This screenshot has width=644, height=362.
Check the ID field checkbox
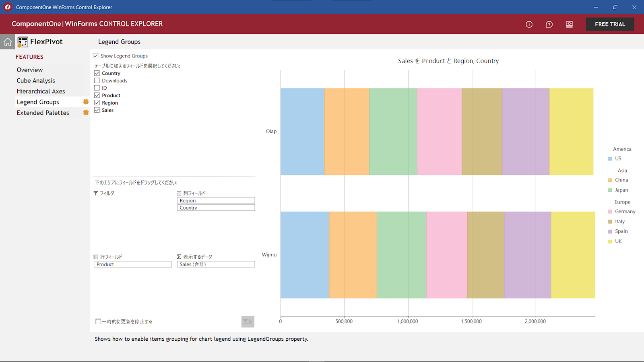[x=97, y=88]
